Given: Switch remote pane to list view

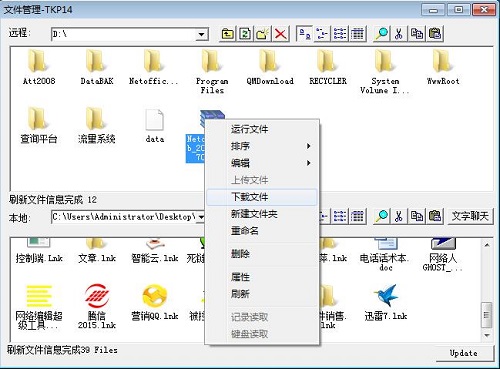Looking at the screenshot, I should coord(340,34).
